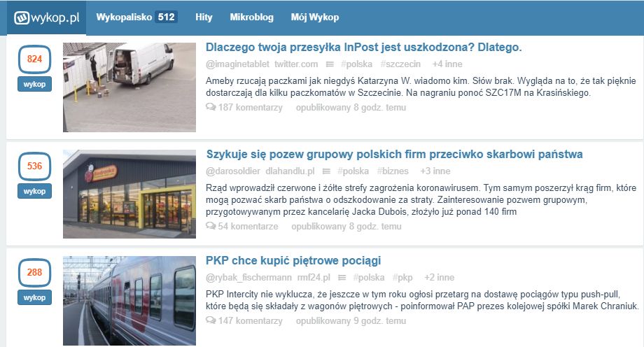Expand the +2 inne tags
The image size is (644, 347).
[439, 278]
